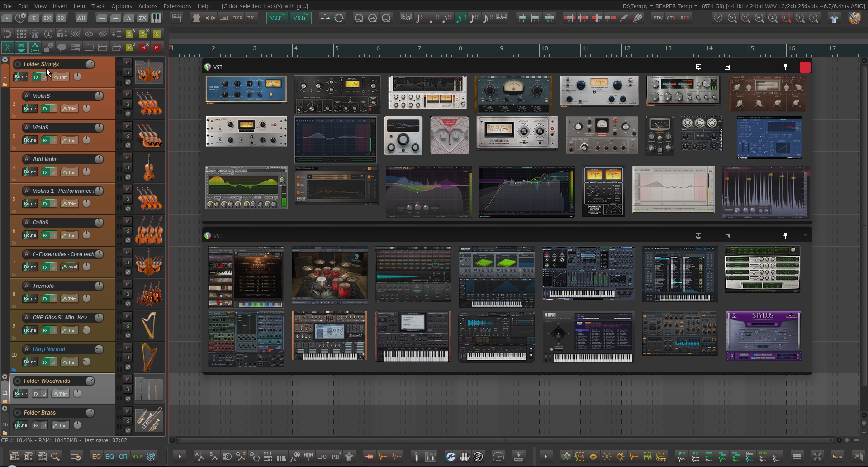
Task: Open the Track menu
Action: 98,6
